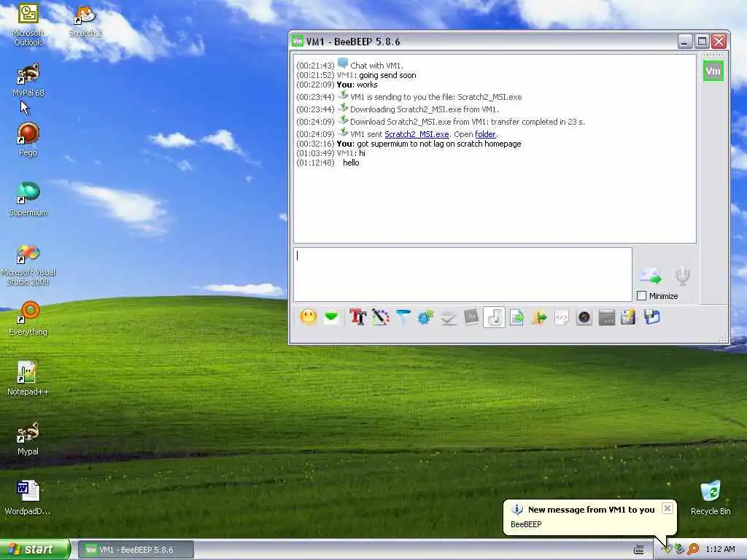747x560 pixels.
Task: Tick the Minimize checkbox
Action: [642, 296]
